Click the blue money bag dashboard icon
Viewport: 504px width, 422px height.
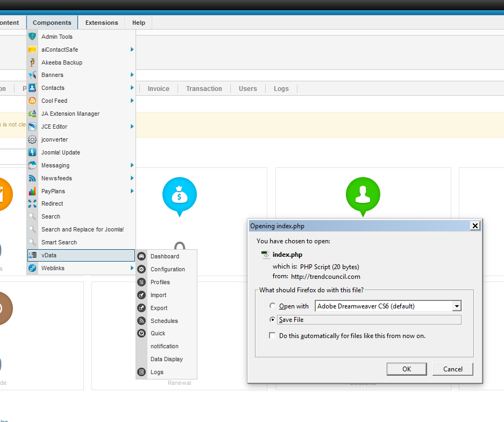tap(179, 196)
